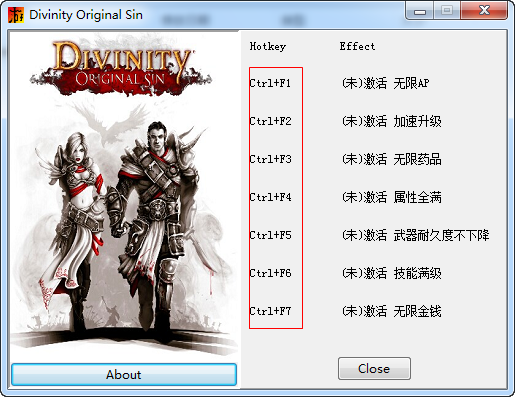Click the Ctrl+F4 hotkey label
This screenshot has height=397, width=515.
pyautogui.click(x=270, y=197)
